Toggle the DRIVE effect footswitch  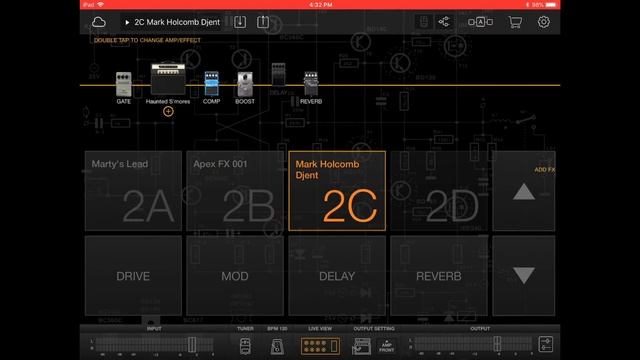pyautogui.click(x=133, y=276)
